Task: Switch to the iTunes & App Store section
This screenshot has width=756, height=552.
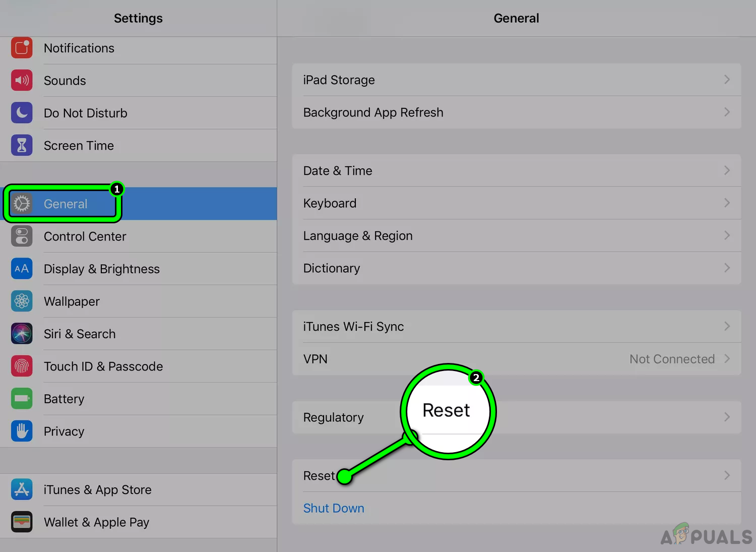Action: click(x=97, y=489)
